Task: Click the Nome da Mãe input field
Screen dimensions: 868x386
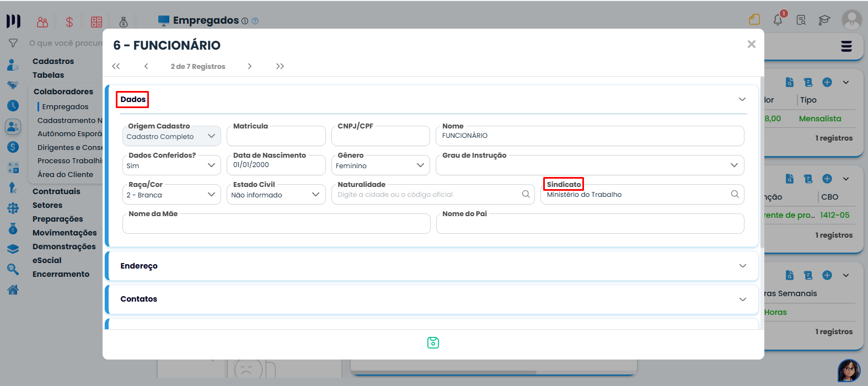Action: tap(276, 224)
